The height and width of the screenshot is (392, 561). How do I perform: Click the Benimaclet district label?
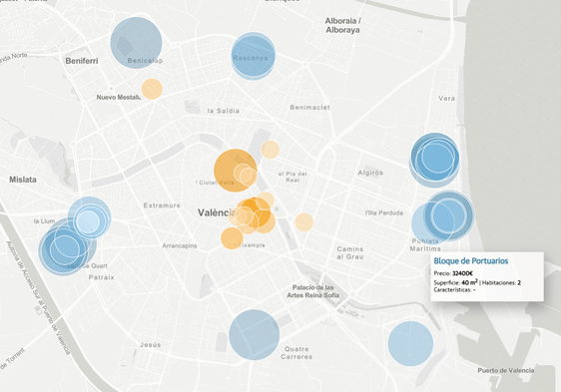click(x=309, y=108)
